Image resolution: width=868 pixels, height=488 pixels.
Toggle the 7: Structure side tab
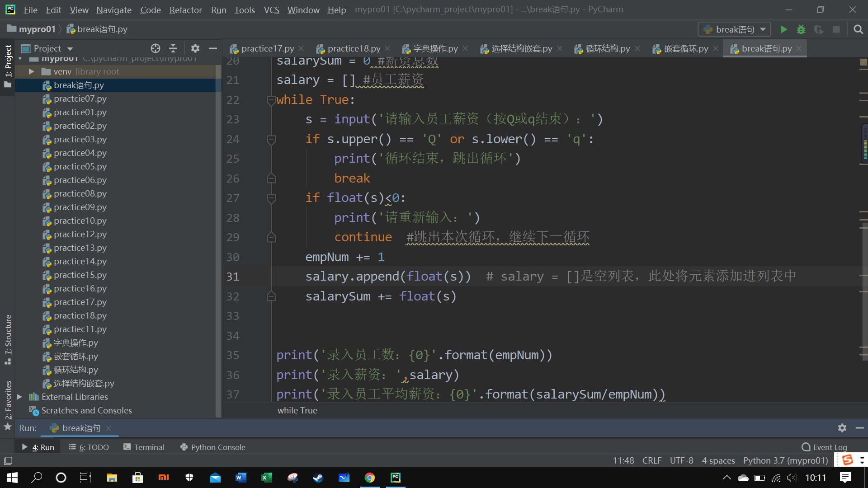point(8,339)
